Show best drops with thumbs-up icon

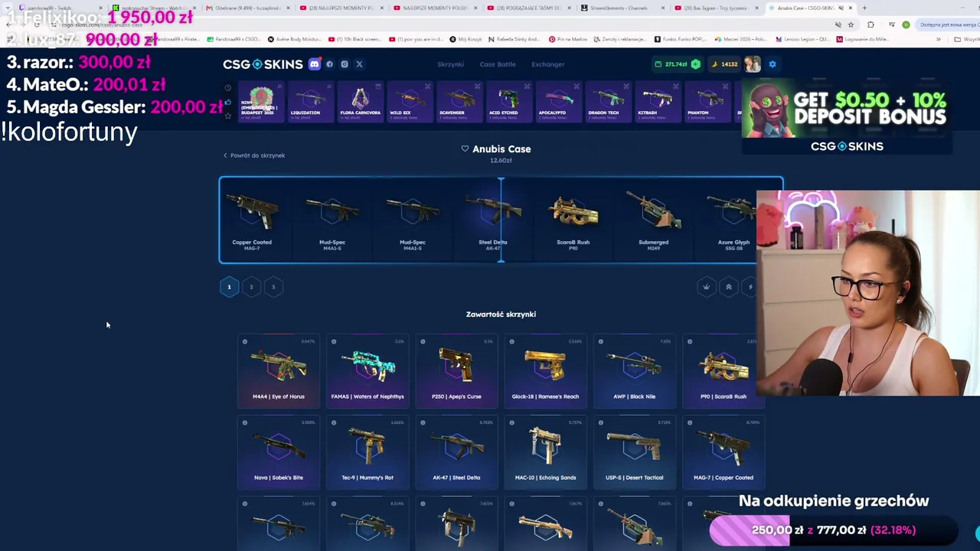(x=227, y=102)
